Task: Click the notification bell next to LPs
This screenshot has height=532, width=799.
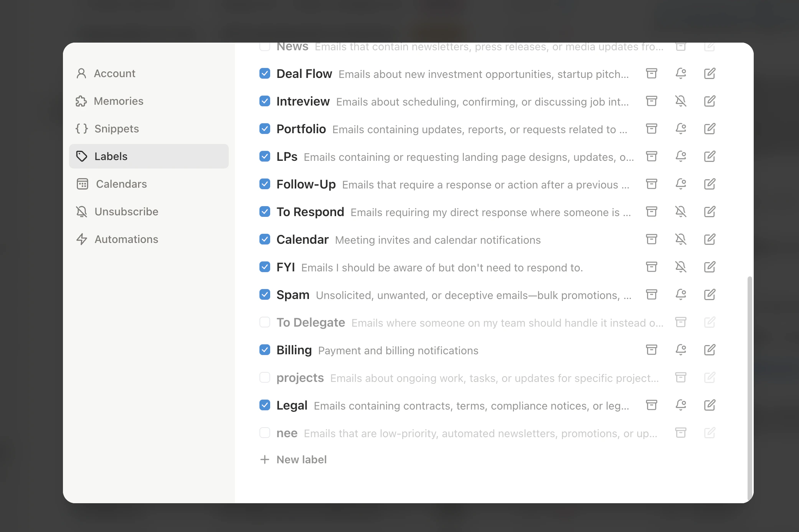Action: point(681,156)
